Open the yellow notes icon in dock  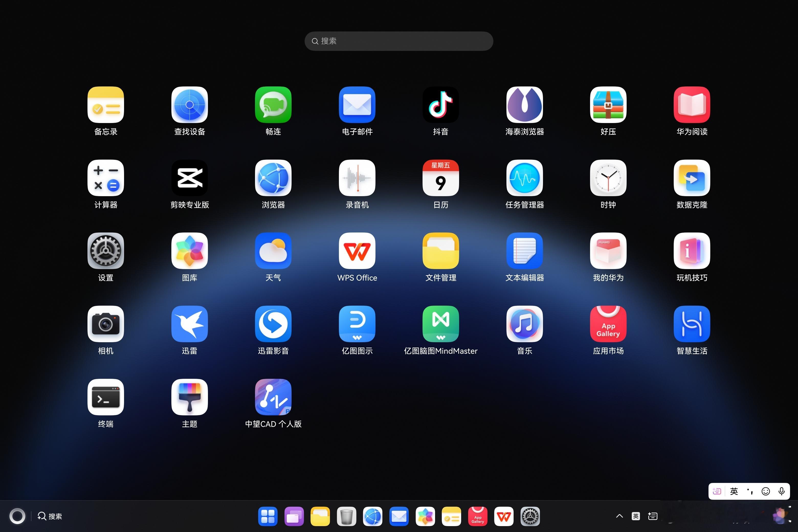(x=451, y=516)
